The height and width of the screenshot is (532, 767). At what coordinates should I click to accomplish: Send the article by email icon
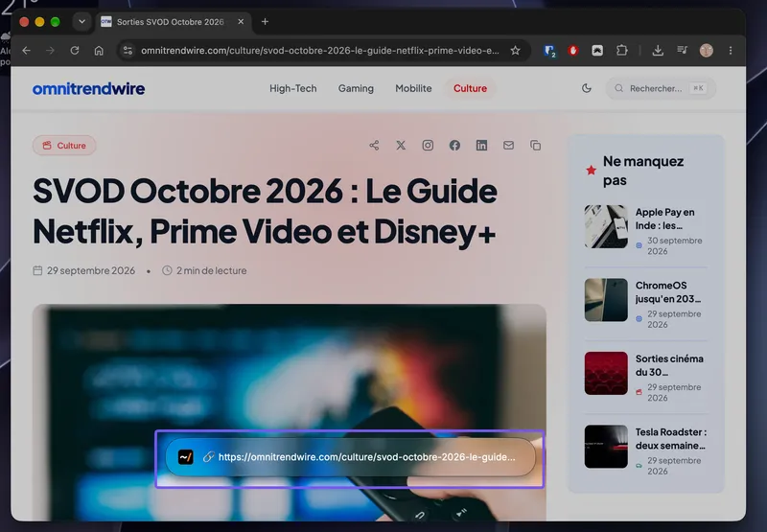click(x=509, y=146)
